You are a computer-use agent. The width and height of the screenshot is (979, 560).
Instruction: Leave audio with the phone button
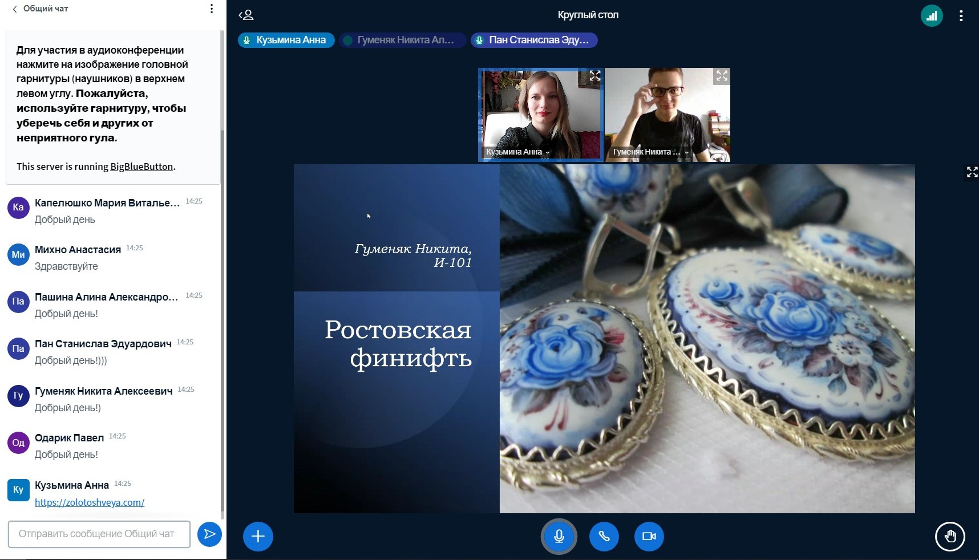pos(604,537)
